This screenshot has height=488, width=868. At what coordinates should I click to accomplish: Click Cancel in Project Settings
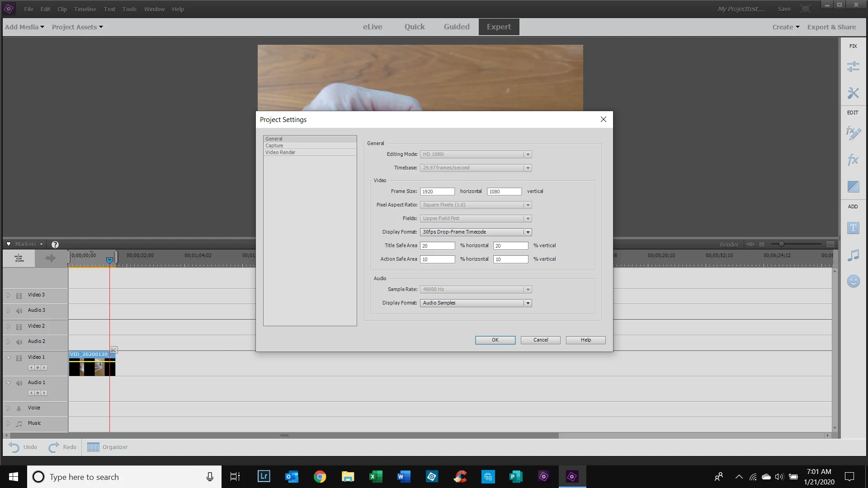(x=540, y=340)
